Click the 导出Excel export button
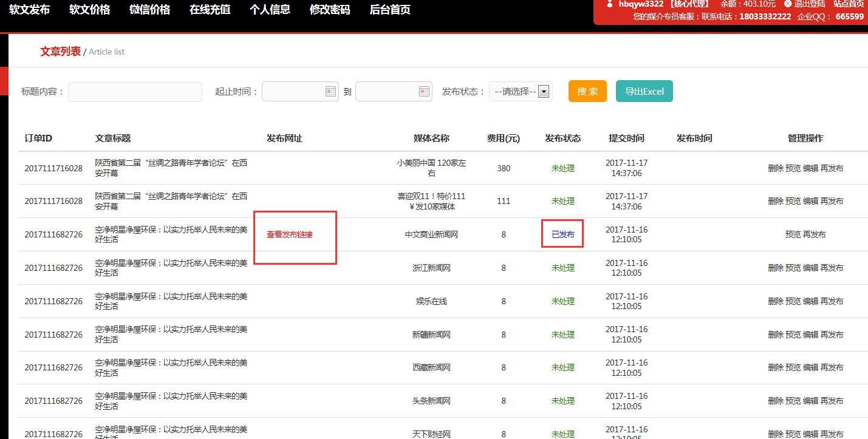The width and height of the screenshot is (868, 439). (644, 90)
